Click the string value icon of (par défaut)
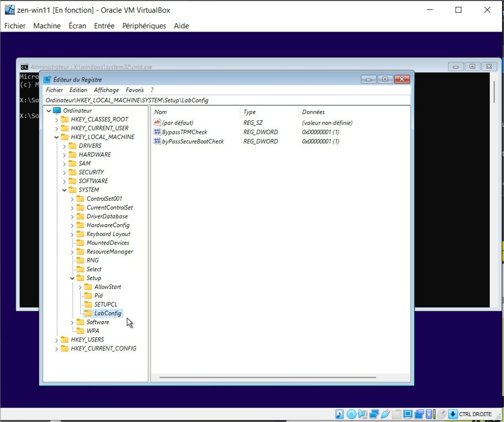Viewport: 504px width, 422px height. 157,122
